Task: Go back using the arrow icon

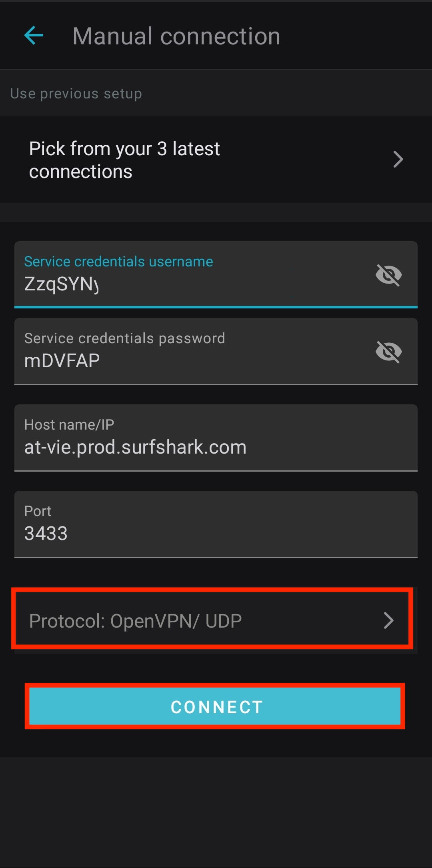Action: coord(34,36)
